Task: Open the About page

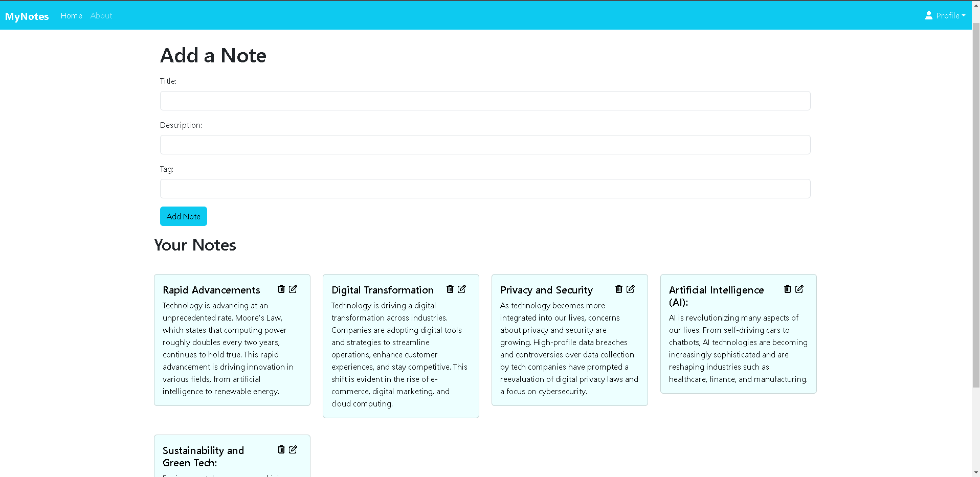Action: 101,15
